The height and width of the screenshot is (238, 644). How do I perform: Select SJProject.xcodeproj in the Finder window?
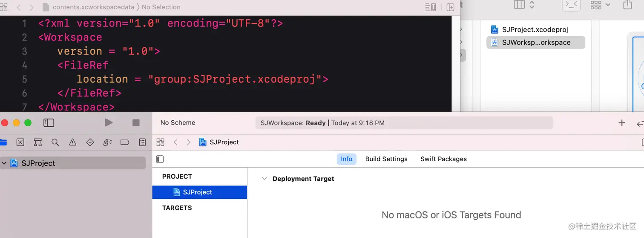[x=535, y=29]
